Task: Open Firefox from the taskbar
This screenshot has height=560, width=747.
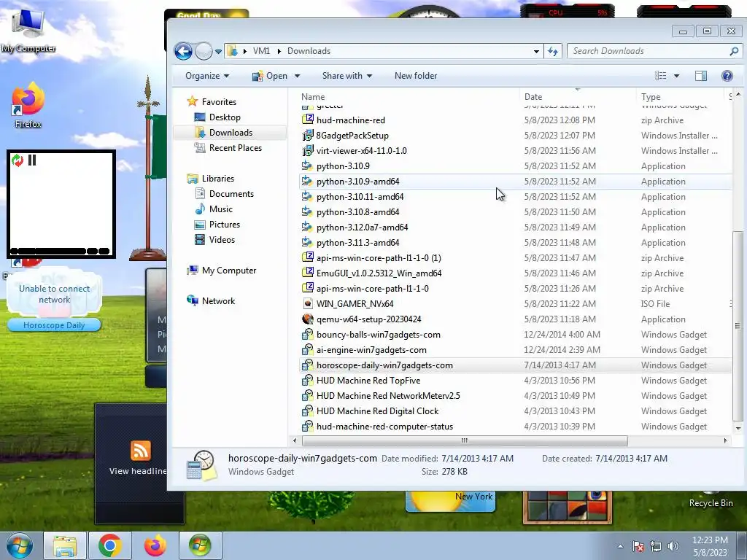Action: click(x=155, y=545)
